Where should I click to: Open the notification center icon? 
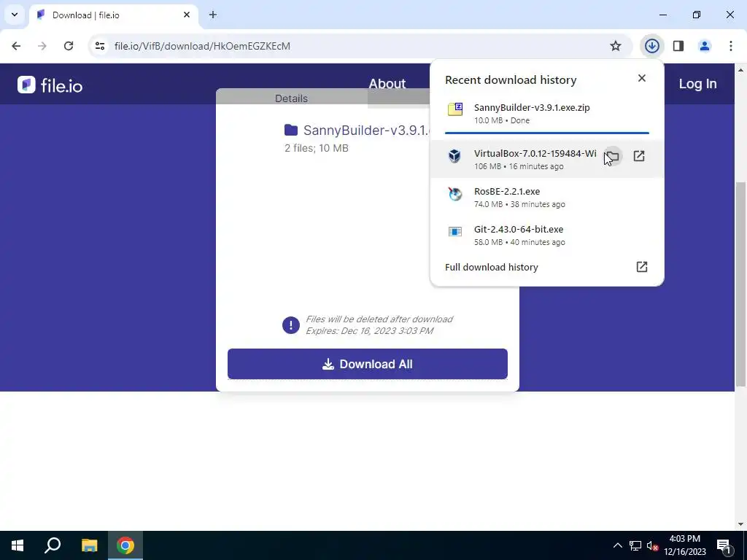pos(724,545)
